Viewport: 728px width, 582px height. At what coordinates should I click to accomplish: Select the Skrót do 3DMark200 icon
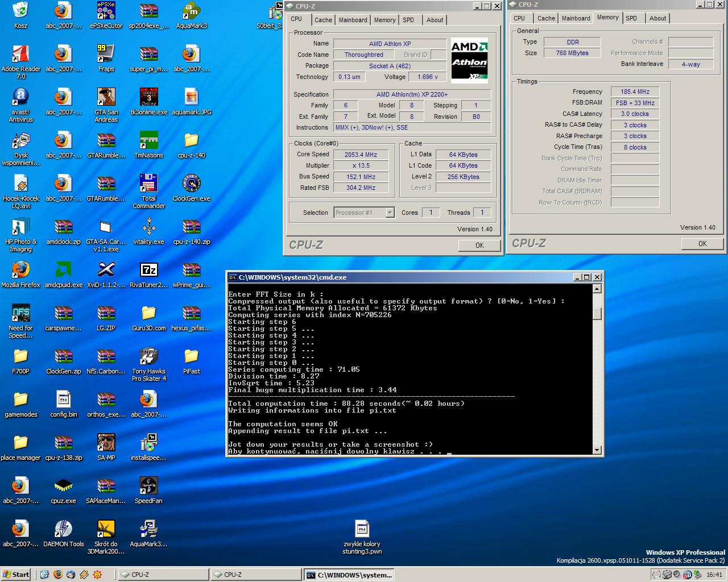(x=106, y=529)
